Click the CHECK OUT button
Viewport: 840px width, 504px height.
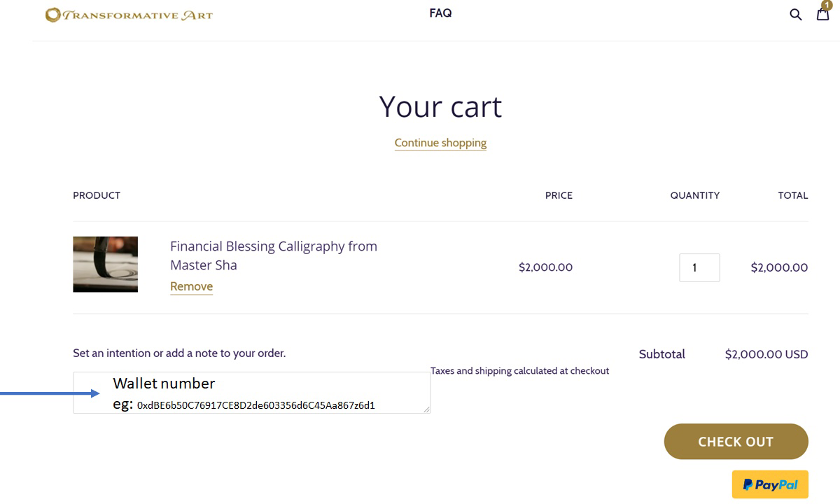736,442
